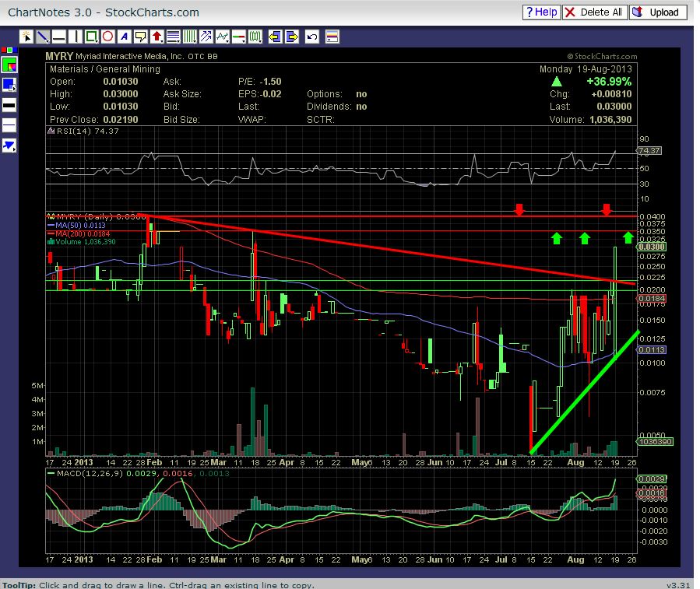Select the horizontal line tool

pos(59,37)
